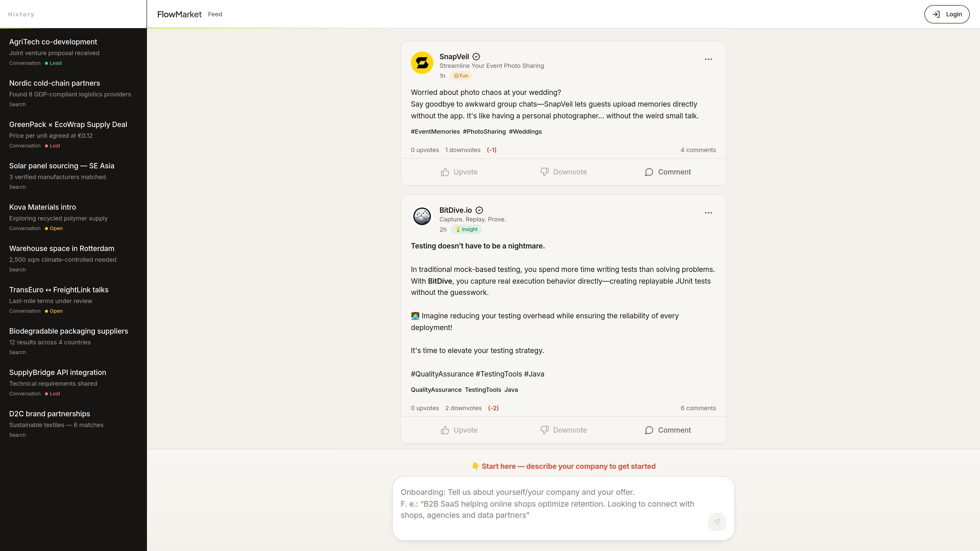Open SupplyBridge API integration conversation
Image resolution: width=980 pixels, height=551 pixels.
[73, 383]
